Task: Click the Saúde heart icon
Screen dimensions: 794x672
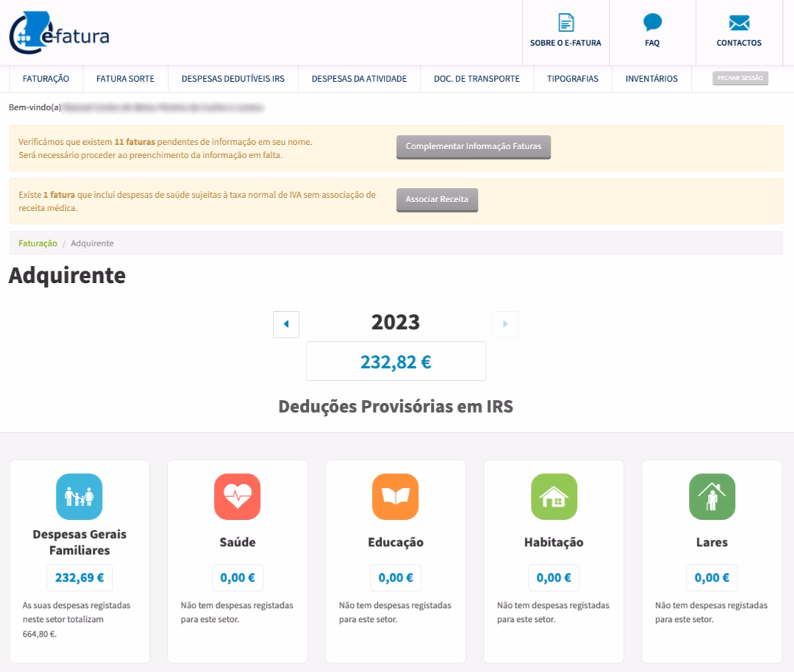Action: [x=237, y=497]
